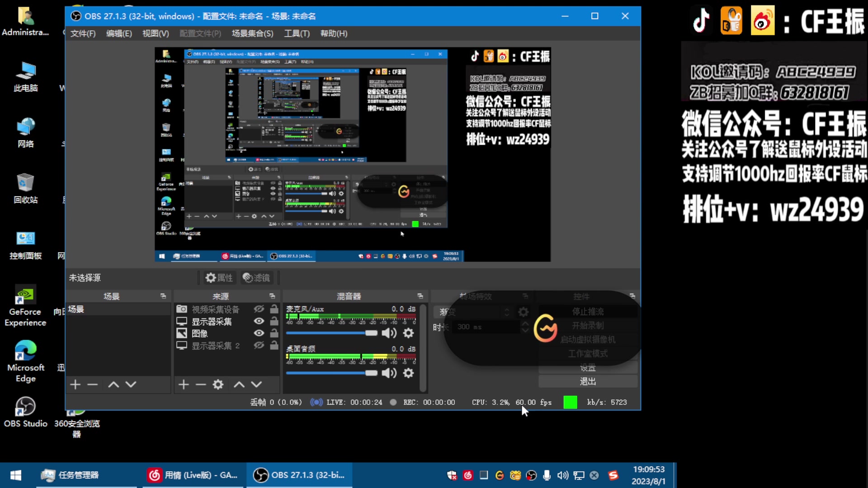
Task: Pop out the 来源 dock panel
Action: tap(272, 296)
